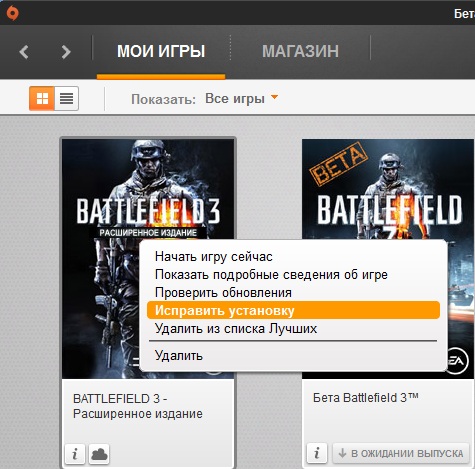This screenshot has width=475, height=469.
Task: Switch to list view of games
Action: coord(67,98)
